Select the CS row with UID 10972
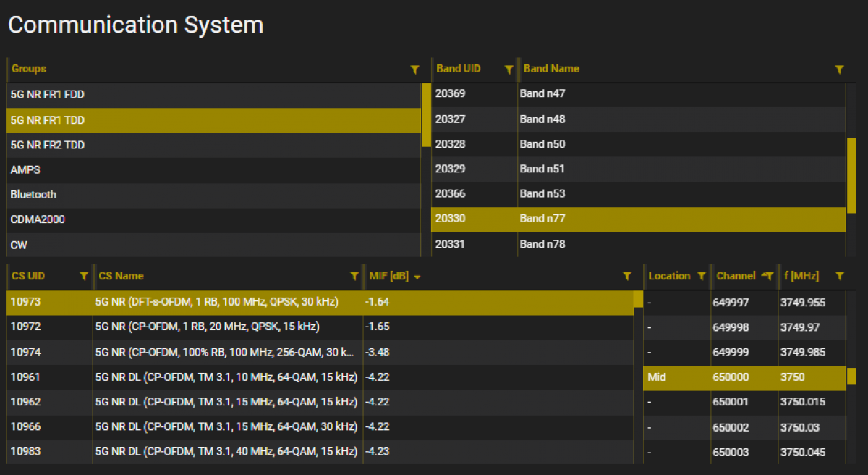 coord(217,327)
